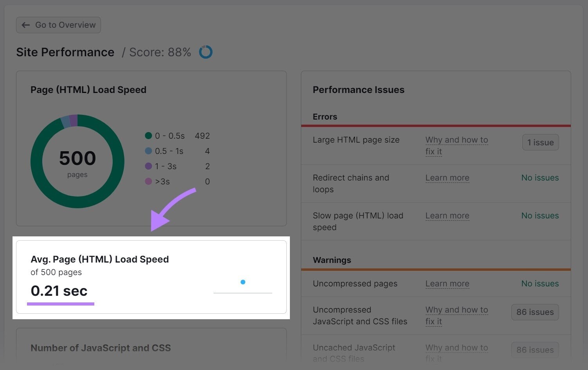
Task: Toggle the purple 1 - 3s legend marker
Action: click(148, 166)
